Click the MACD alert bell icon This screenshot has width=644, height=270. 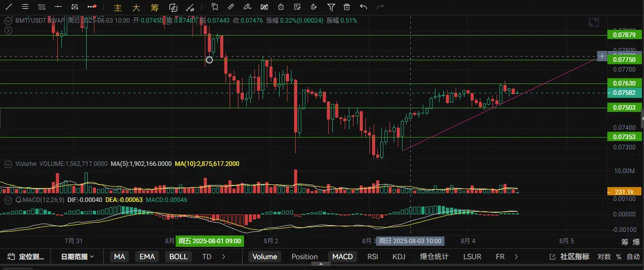click(x=19, y=200)
